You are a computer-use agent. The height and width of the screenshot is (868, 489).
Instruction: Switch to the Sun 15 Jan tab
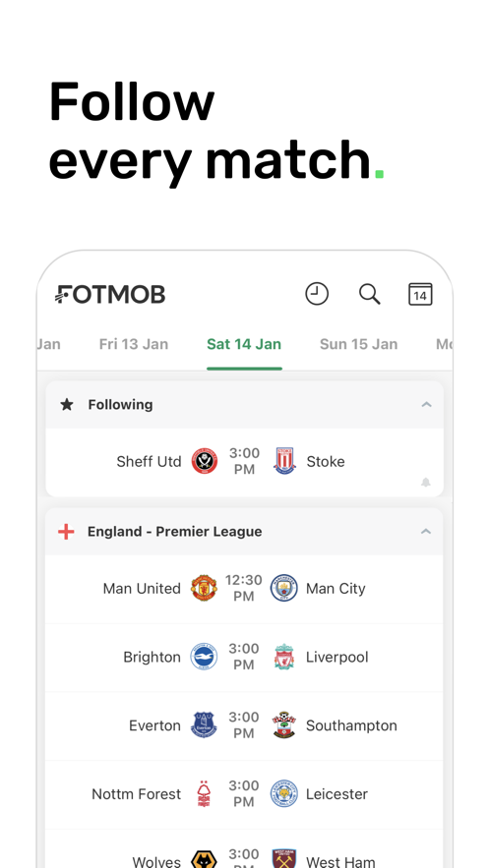358,344
